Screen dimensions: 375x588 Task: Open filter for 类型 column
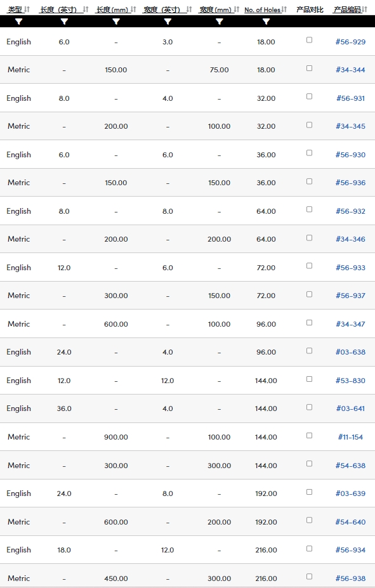coord(19,22)
